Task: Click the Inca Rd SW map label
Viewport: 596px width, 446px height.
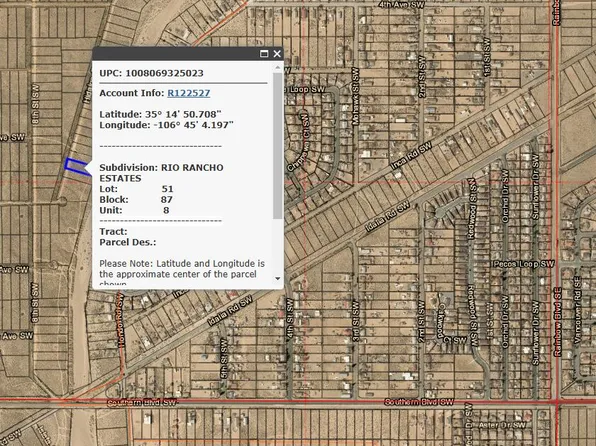Action: point(411,156)
